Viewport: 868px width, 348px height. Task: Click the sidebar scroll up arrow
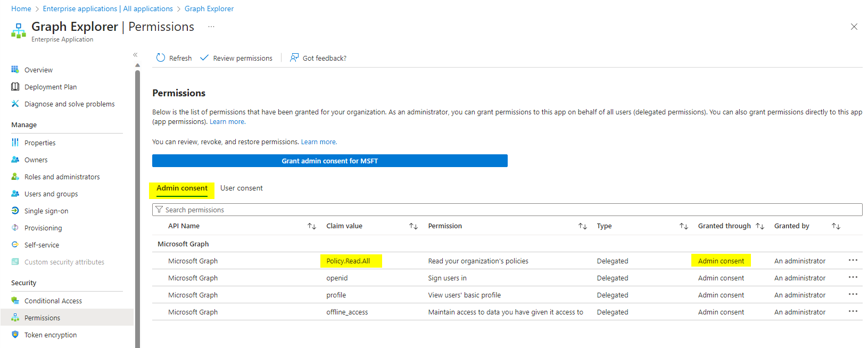(x=137, y=65)
